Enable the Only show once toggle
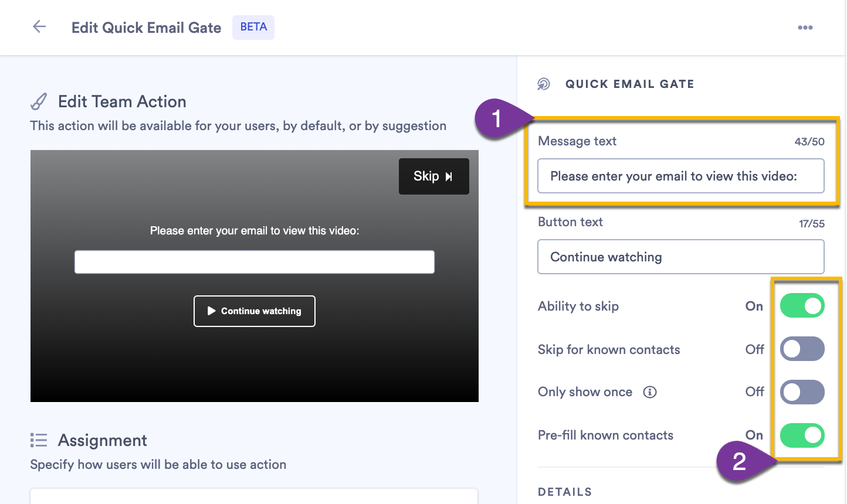The image size is (847, 504). tap(802, 392)
